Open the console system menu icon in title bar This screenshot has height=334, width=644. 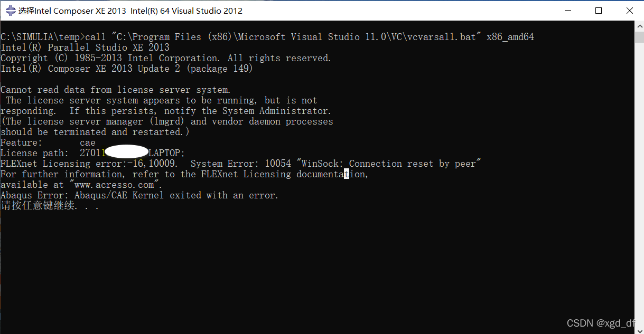(11, 11)
